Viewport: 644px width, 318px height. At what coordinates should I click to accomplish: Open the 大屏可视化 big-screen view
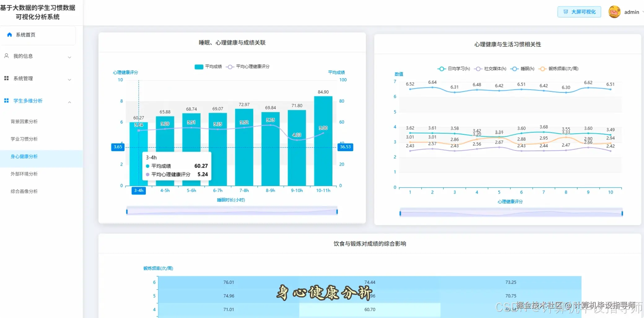tap(579, 12)
